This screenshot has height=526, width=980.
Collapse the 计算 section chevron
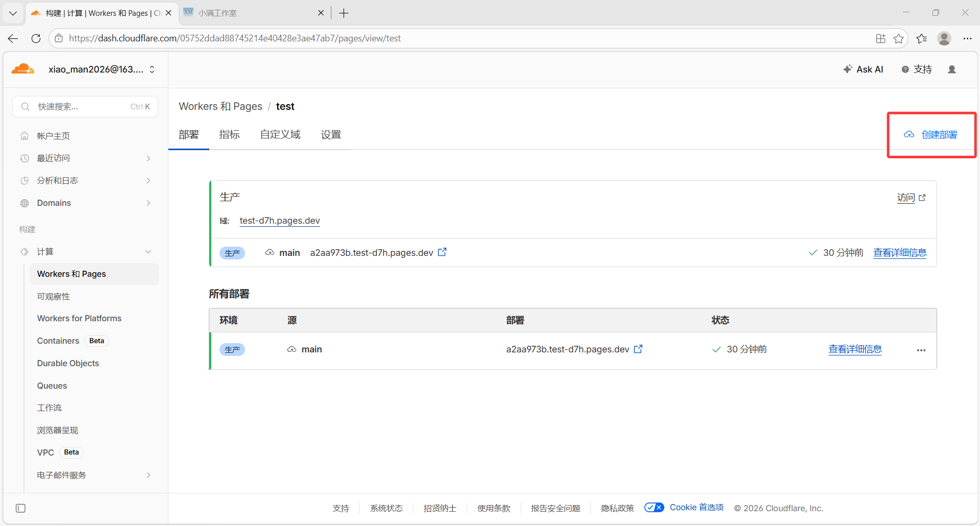149,252
